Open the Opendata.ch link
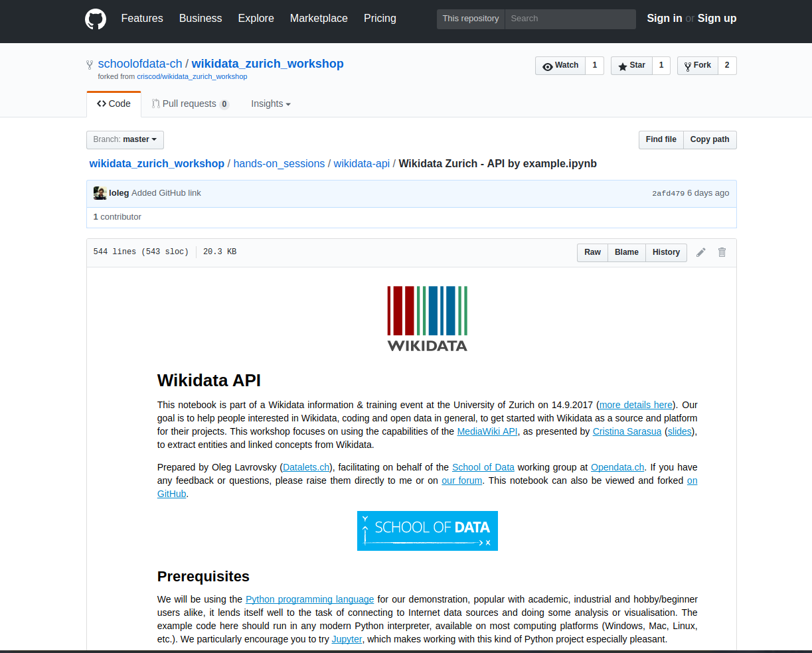This screenshot has height=653, width=812. [617, 467]
